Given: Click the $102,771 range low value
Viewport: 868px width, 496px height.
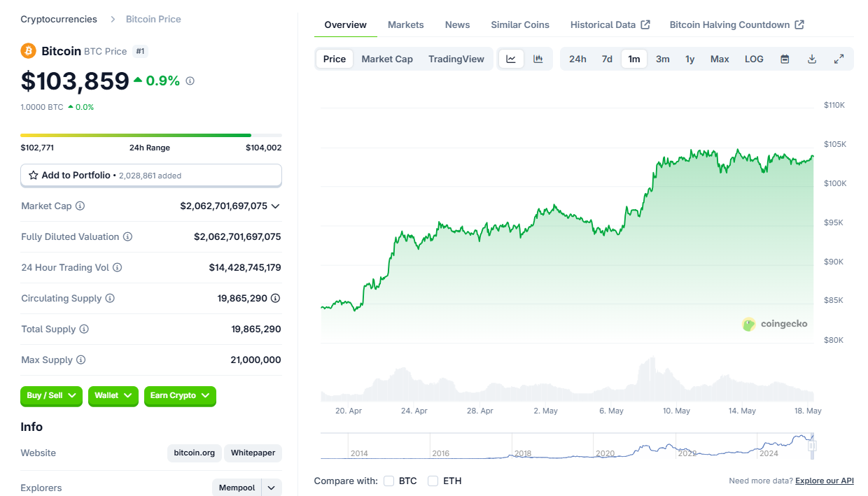Looking at the screenshot, I should (x=38, y=148).
